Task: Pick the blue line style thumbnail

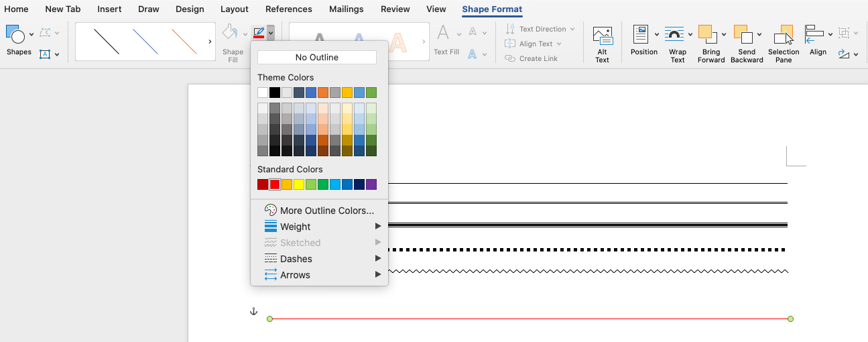Action: click(145, 42)
